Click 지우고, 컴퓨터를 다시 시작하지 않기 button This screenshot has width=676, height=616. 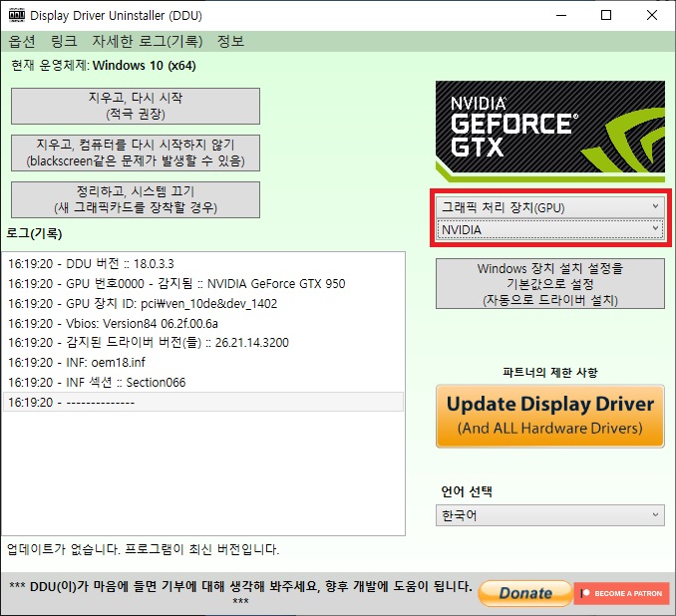tap(136, 154)
